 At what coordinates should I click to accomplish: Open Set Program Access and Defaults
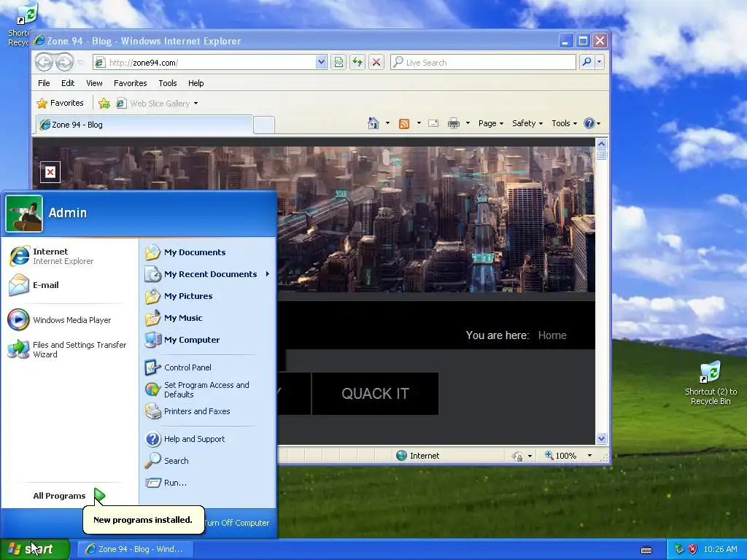tap(207, 389)
